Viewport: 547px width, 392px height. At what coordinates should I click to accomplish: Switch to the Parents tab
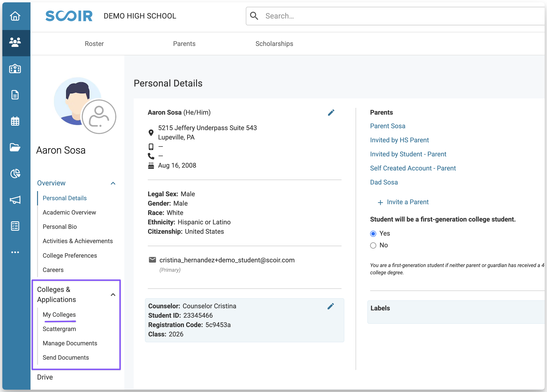point(184,44)
